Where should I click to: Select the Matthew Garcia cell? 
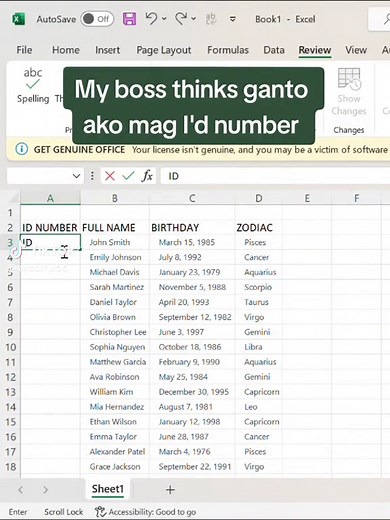115,362
